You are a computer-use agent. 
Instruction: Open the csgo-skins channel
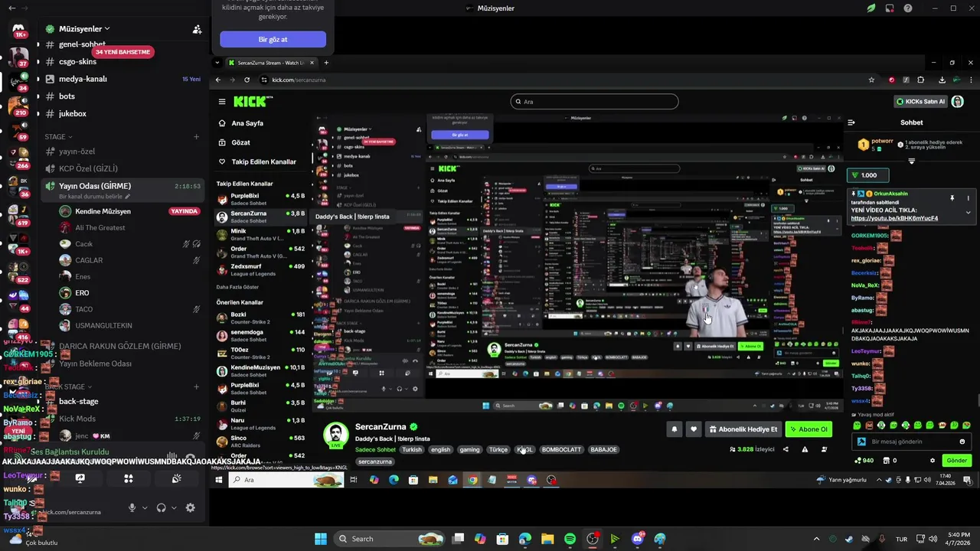pyautogui.click(x=78, y=62)
